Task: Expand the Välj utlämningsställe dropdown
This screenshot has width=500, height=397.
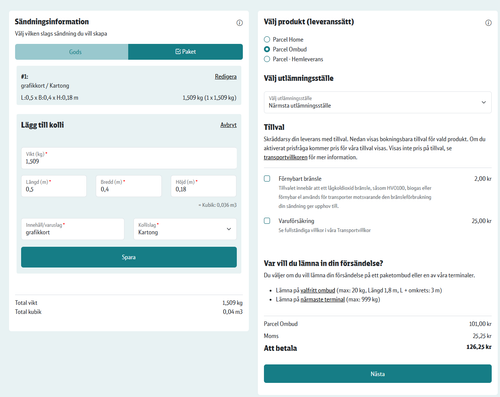Action: [378, 102]
